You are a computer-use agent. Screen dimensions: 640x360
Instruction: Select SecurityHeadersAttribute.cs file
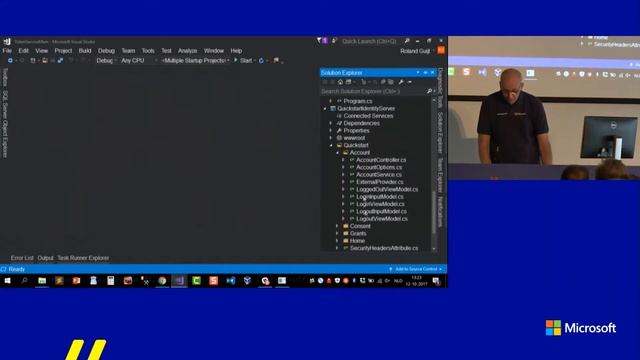[x=384, y=248]
